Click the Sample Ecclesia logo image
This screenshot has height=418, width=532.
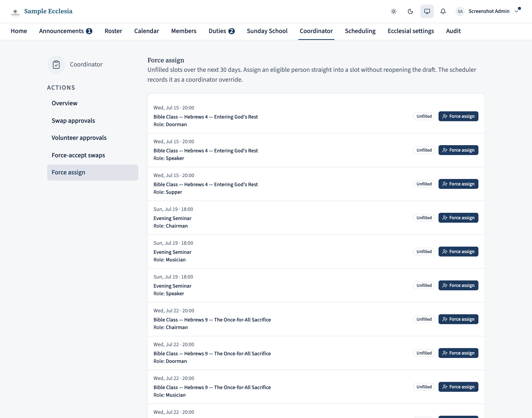(15, 13)
